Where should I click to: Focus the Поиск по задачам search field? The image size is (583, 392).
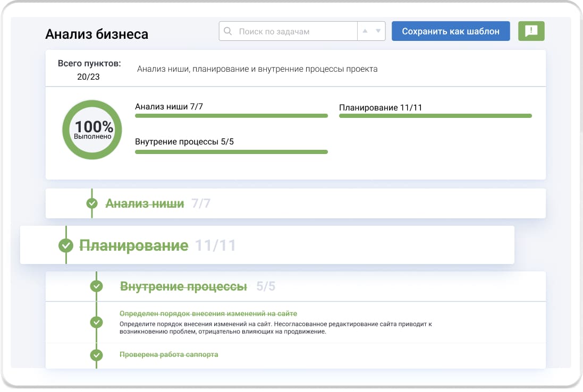tap(295, 31)
